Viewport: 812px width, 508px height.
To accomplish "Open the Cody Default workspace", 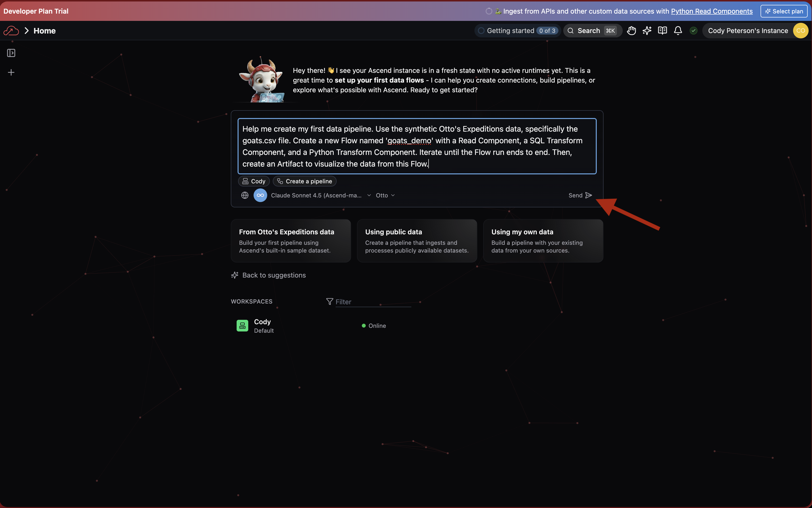I will point(263,326).
